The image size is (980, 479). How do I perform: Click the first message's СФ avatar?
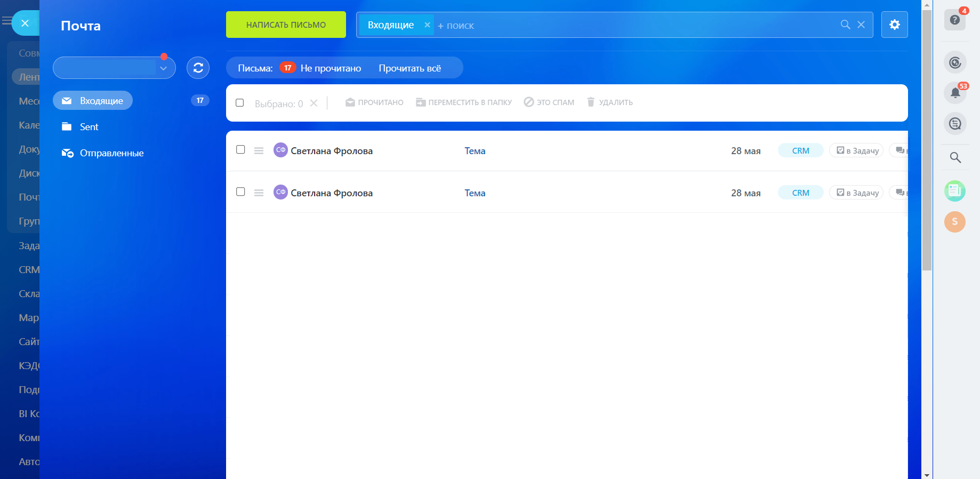coord(280,150)
